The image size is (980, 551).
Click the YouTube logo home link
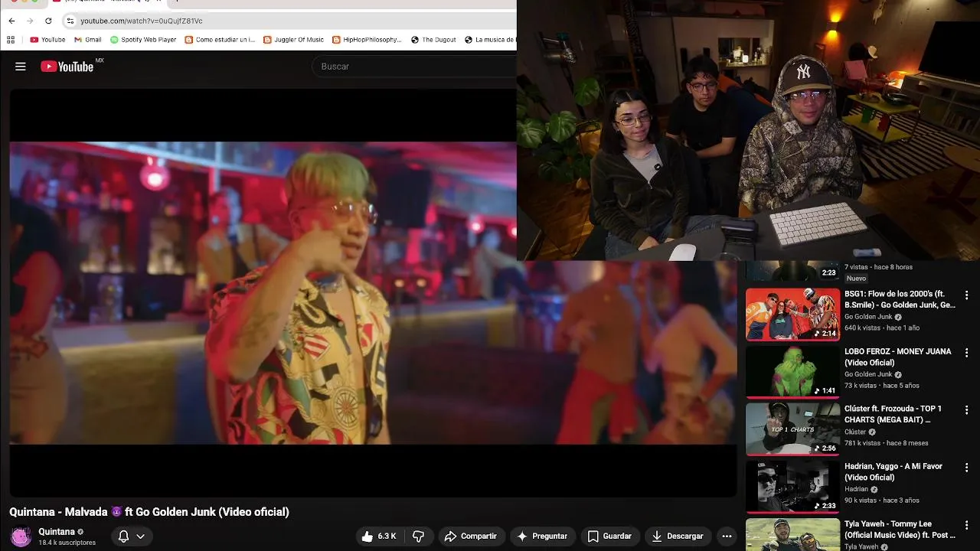tap(67, 67)
